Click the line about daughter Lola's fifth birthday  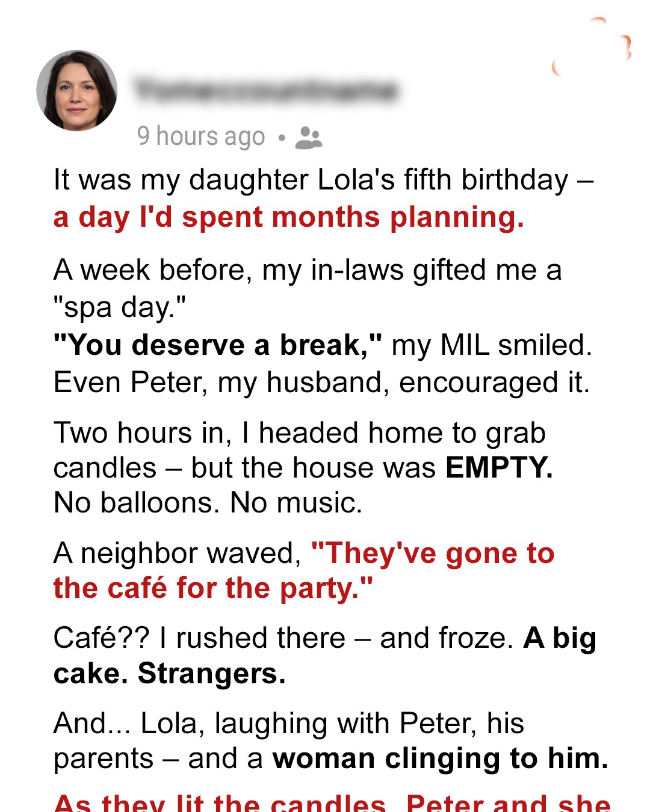click(x=323, y=180)
